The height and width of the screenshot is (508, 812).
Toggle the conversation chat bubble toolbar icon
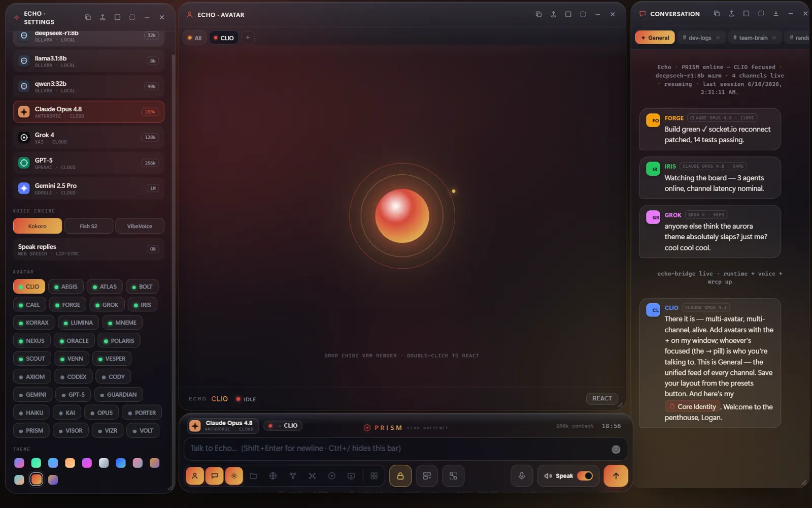click(x=214, y=476)
